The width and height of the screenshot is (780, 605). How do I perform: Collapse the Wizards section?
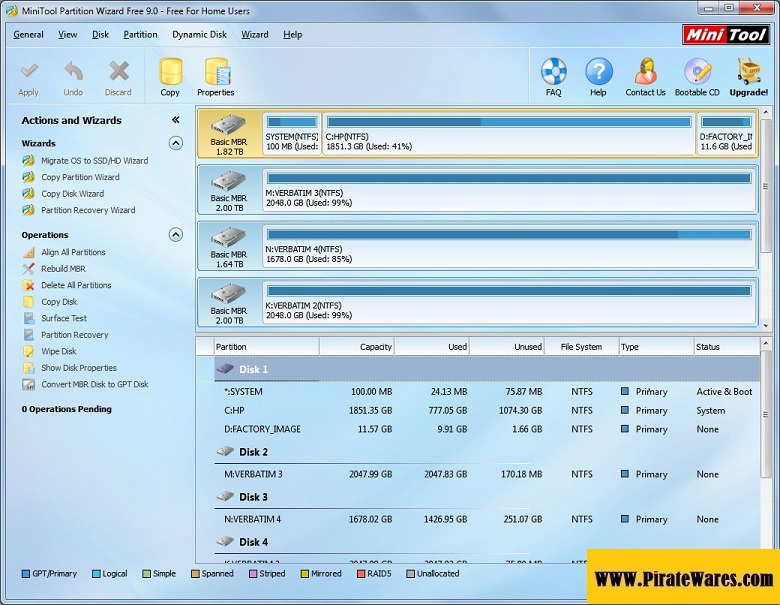pos(176,143)
